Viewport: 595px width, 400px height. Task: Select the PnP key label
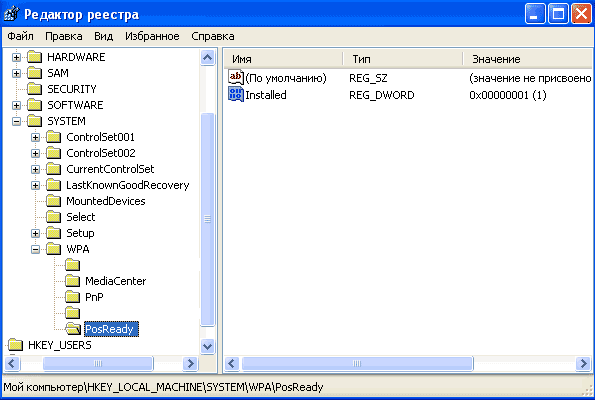94,297
